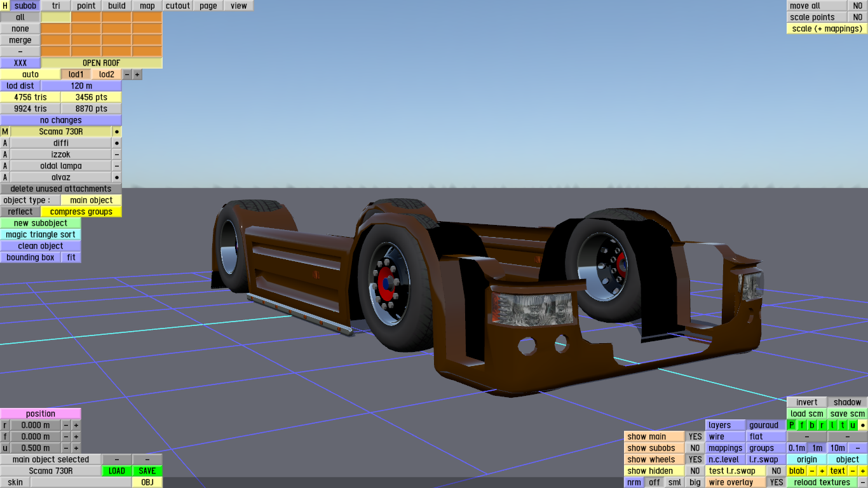Select the lod2 option
The height and width of the screenshot is (488, 868).
[x=107, y=74]
